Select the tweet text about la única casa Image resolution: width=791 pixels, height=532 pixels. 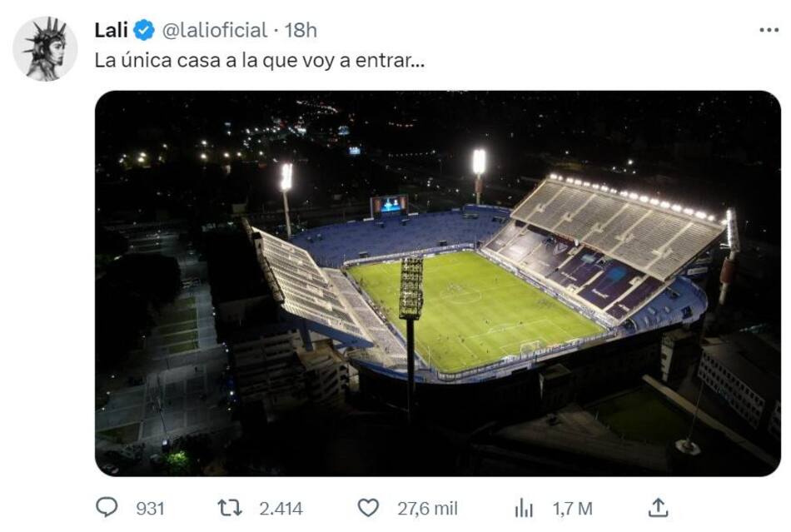260,60
